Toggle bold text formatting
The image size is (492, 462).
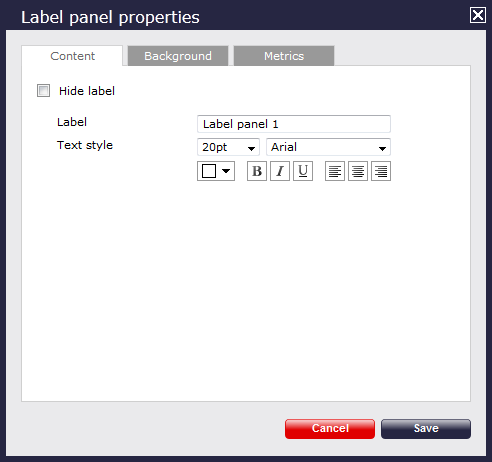pyautogui.click(x=257, y=171)
